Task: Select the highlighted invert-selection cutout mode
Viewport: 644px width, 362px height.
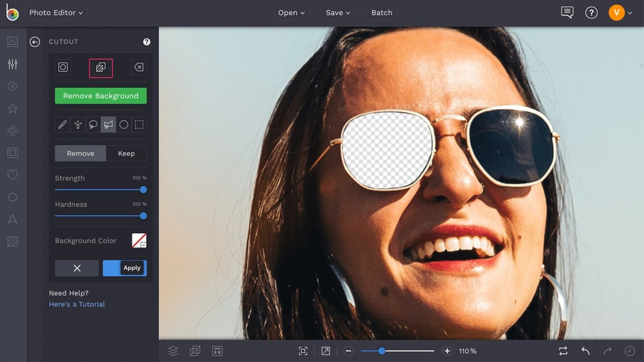Action: click(x=100, y=67)
